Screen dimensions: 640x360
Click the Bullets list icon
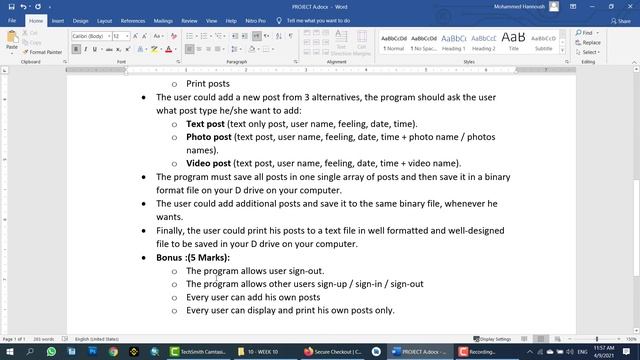coord(189,36)
